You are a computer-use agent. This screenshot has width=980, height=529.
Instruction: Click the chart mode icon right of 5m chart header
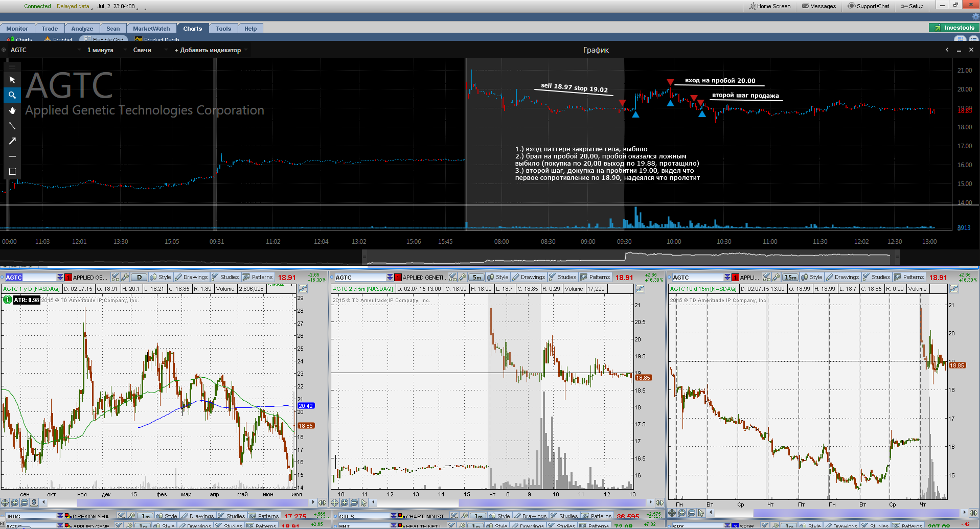tap(640, 289)
